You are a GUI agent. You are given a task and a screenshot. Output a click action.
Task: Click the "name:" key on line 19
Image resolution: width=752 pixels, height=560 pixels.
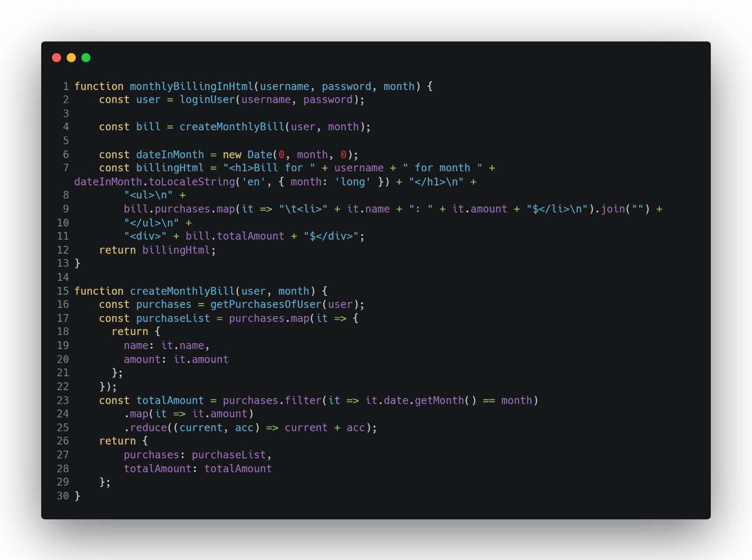[139, 346]
